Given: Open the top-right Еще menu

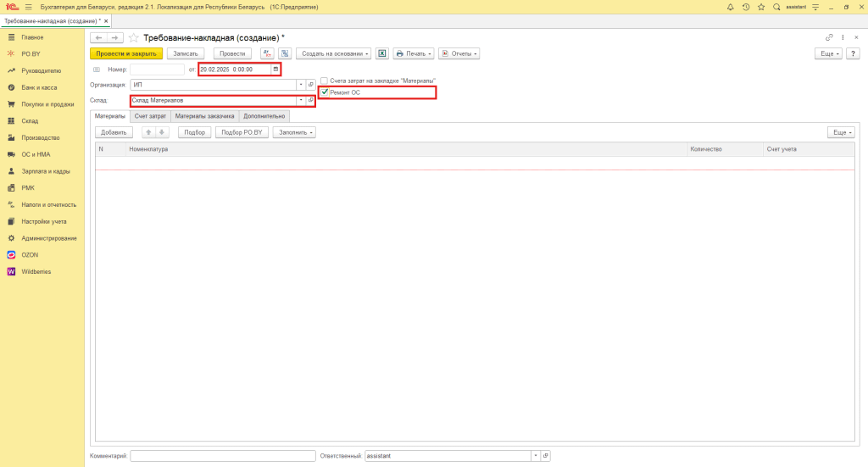Looking at the screenshot, I should 829,53.
